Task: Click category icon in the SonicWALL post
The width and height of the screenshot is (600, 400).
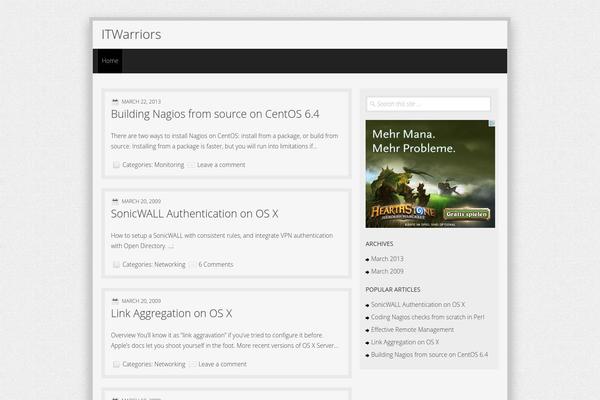Action: (116, 264)
